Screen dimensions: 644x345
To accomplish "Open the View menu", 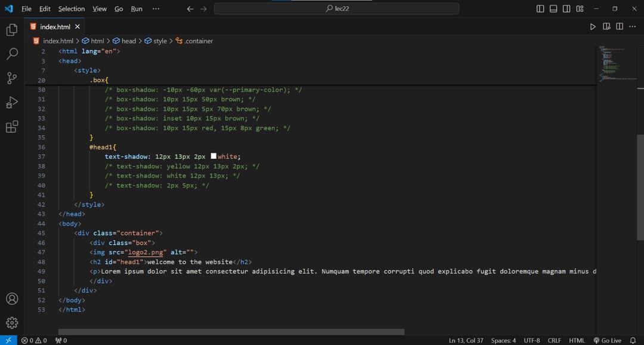I will (100, 8).
